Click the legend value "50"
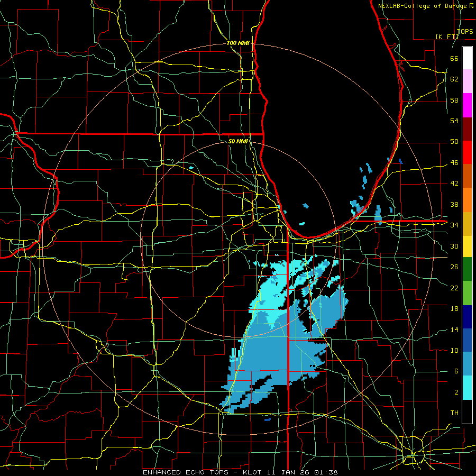This screenshot has height=476, width=476. tap(454, 142)
